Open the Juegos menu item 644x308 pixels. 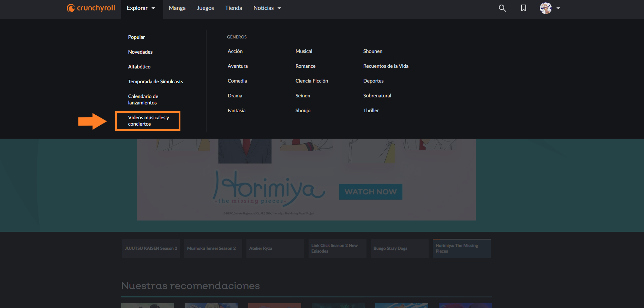205,8
